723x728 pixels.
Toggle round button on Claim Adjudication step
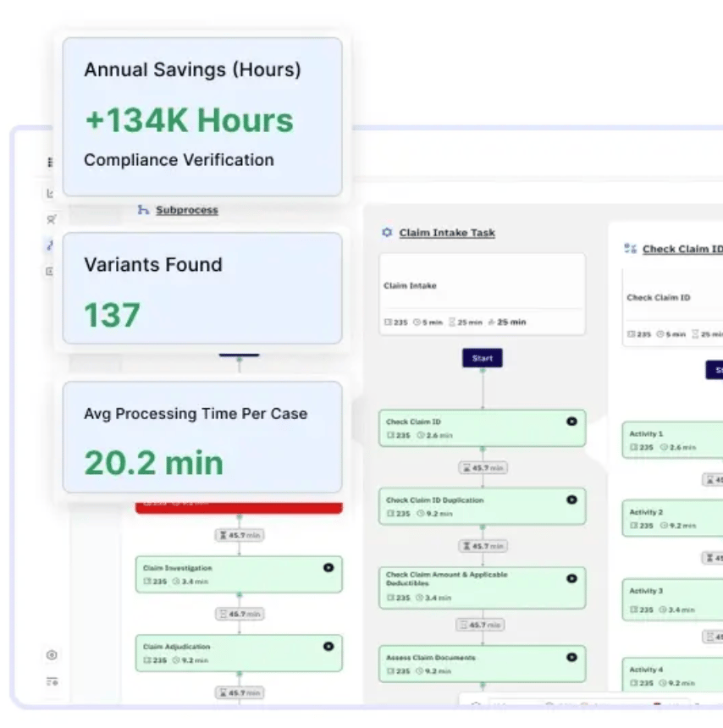click(x=328, y=647)
